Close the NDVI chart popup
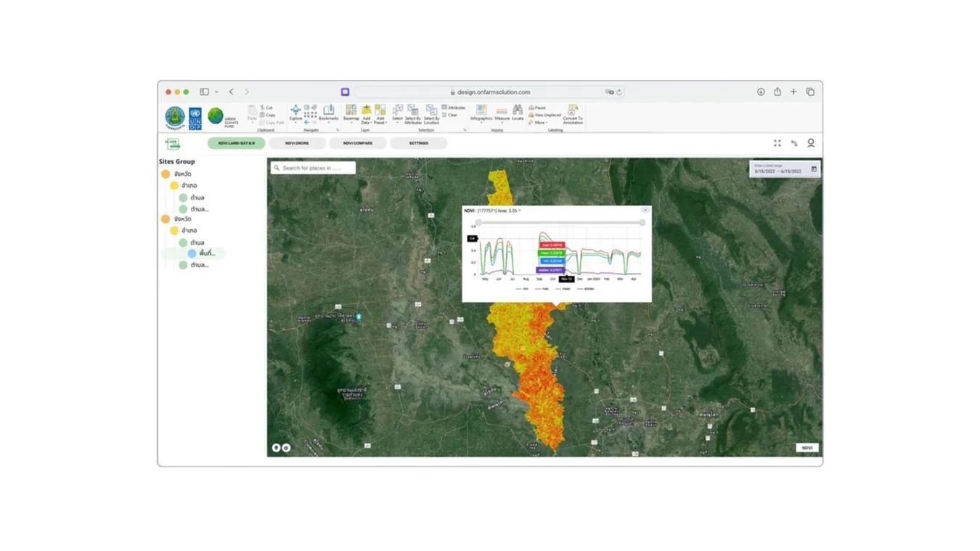 (645, 210)
